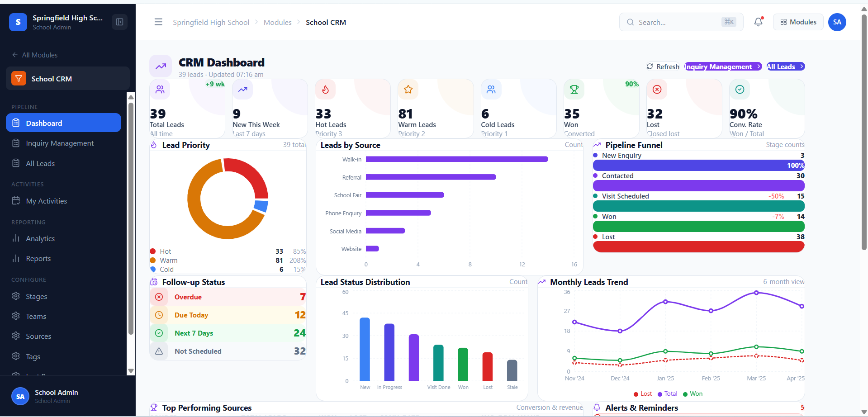Collapse the sidebar panel icon
Screen dimensions: 868x417
coord(120,22)
